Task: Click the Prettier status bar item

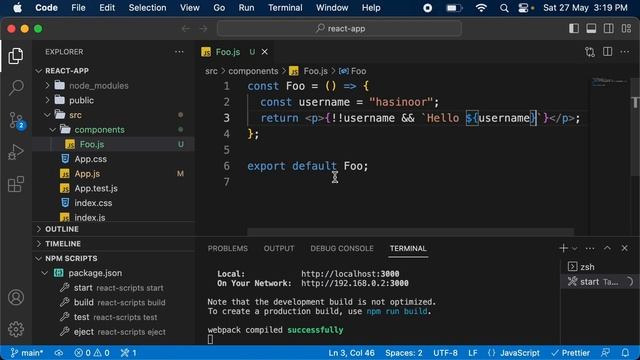Action: coord(570,353)
